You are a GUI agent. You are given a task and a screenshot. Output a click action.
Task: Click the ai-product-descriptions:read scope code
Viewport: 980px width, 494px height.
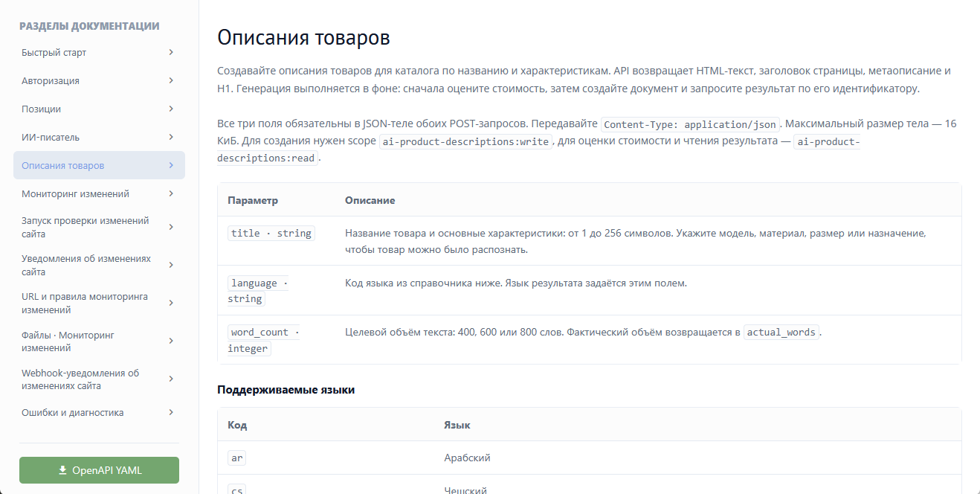tap(538, 150)
